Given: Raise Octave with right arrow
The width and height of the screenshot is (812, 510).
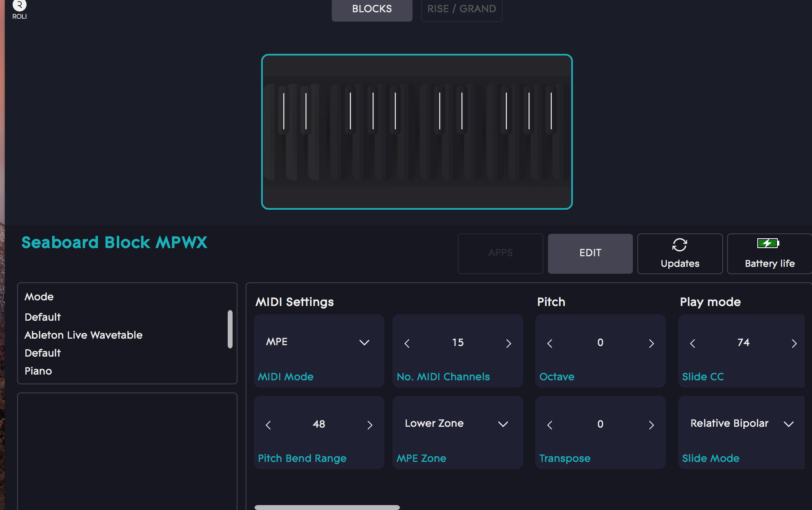Looking at the screenshot, I should 651,344.
